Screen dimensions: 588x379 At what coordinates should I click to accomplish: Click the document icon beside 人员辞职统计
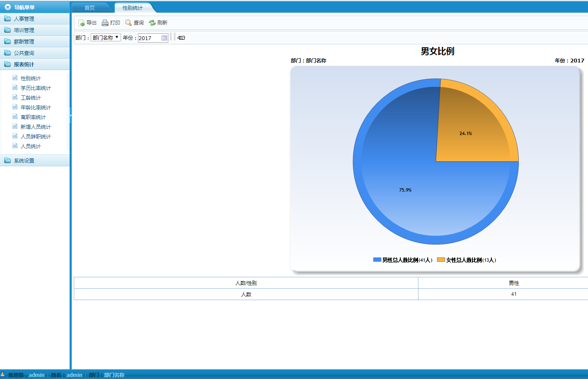tap(15, 136)
